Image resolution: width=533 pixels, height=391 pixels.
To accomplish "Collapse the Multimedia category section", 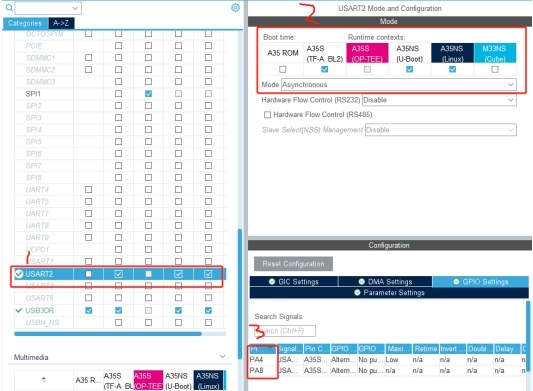I will 222,356.
